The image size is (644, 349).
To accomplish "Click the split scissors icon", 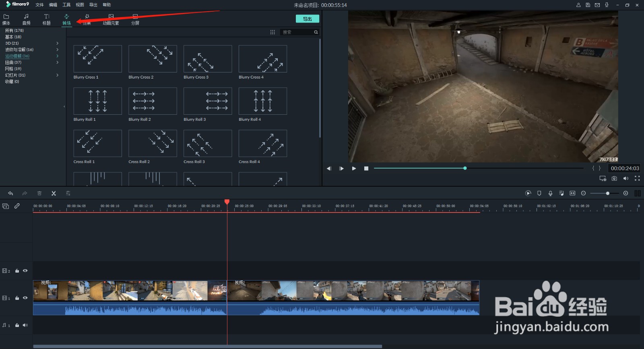I will click(x=54, y=193).
